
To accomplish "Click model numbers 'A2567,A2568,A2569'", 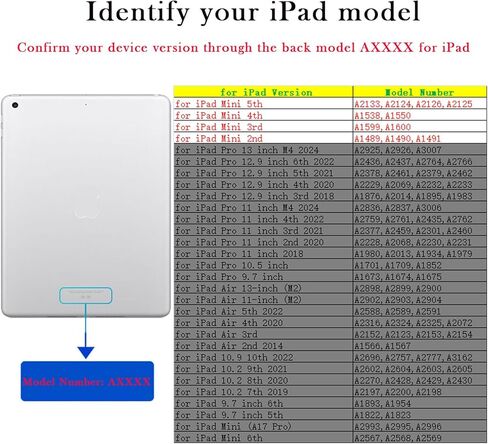I will pos(398,438).
